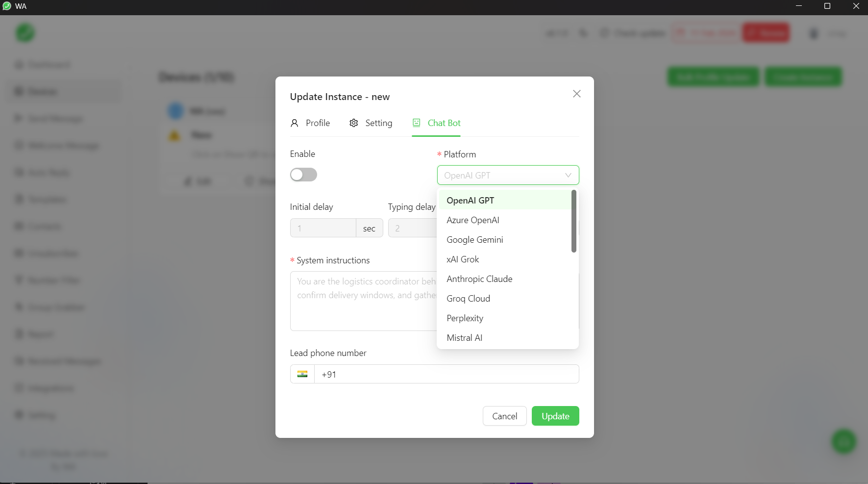Click the green floating chat bubble icon
This screenshot has width=868, height=484.
pos(843,441)
